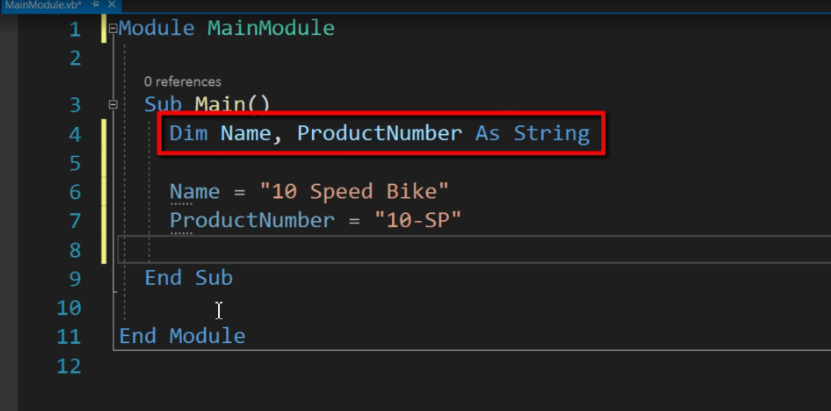
Task: Collapse the Module MainModule block
Action: click(113, 29)
